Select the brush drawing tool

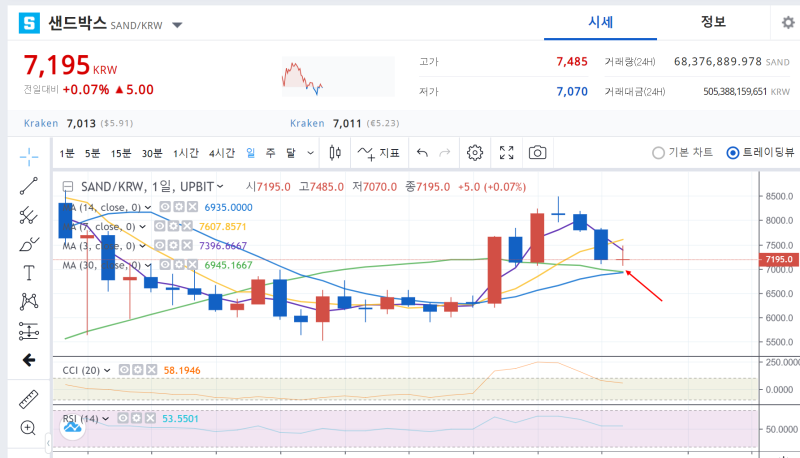click(29, 244)
